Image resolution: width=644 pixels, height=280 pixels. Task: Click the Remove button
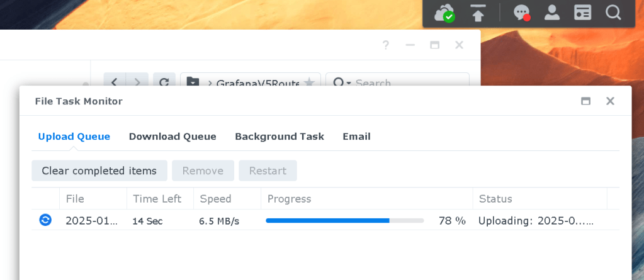203,171
